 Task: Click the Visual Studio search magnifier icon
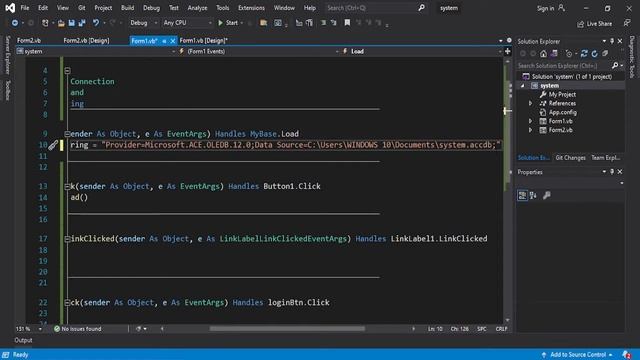point(421,8)
